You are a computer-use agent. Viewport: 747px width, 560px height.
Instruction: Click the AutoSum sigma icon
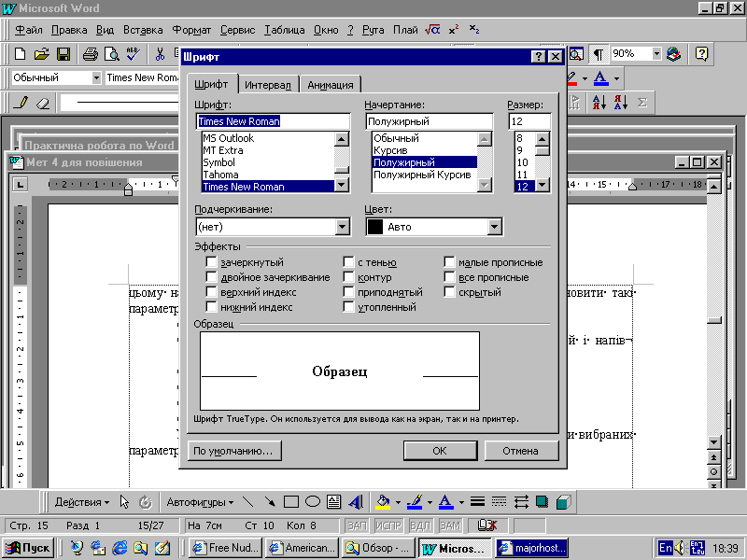pos(642,103)
